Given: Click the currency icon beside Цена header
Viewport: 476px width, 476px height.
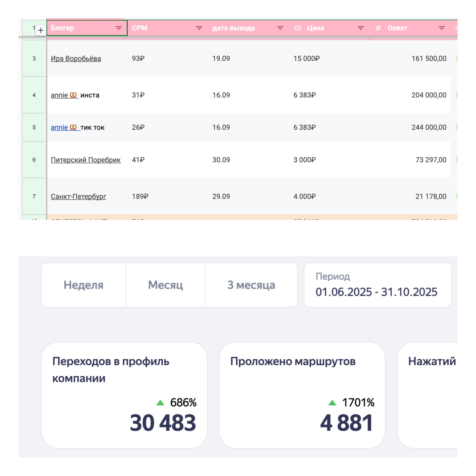Looking at the screenshot, I should [298, 28].
